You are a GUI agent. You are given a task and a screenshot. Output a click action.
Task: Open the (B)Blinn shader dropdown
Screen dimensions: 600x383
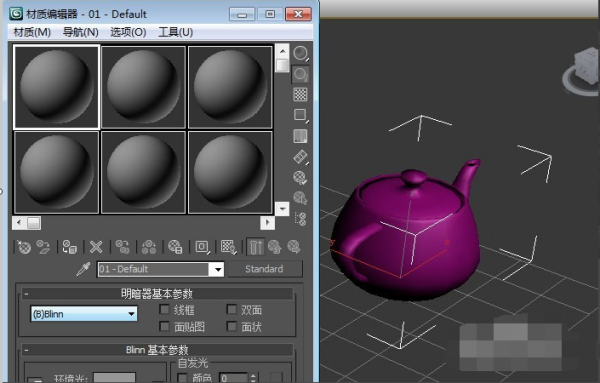coord(84,314)
